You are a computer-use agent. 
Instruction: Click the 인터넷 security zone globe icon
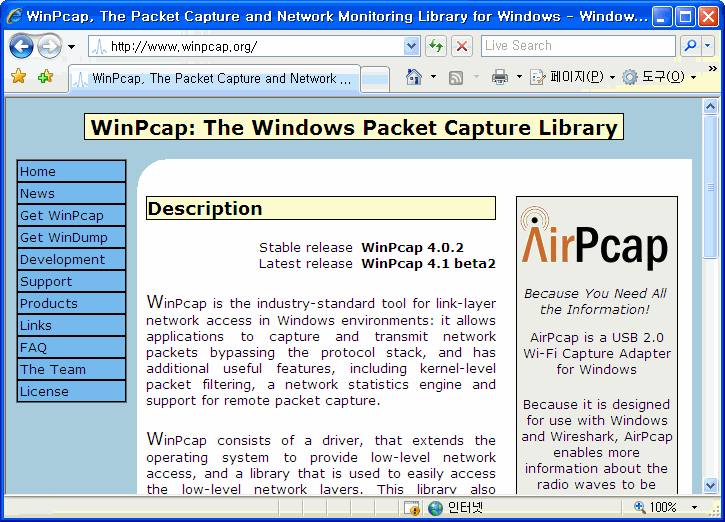[435, 508]
